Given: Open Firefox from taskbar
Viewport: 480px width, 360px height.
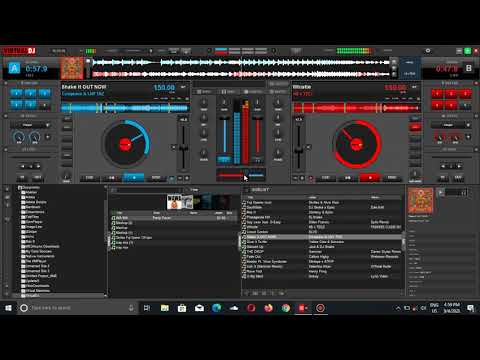Looking at the screenshot, I should pos(268,308).
